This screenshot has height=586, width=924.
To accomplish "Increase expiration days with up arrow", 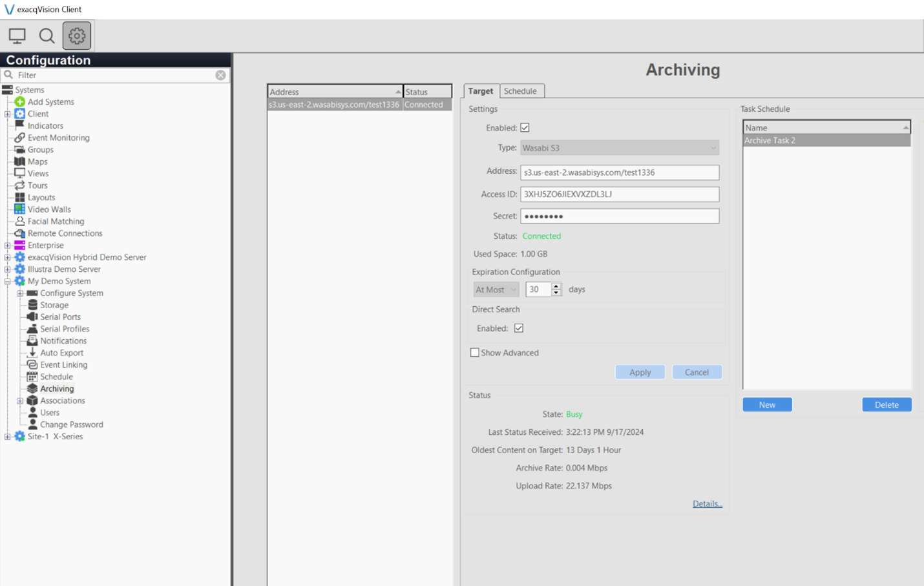I will 556,286.
